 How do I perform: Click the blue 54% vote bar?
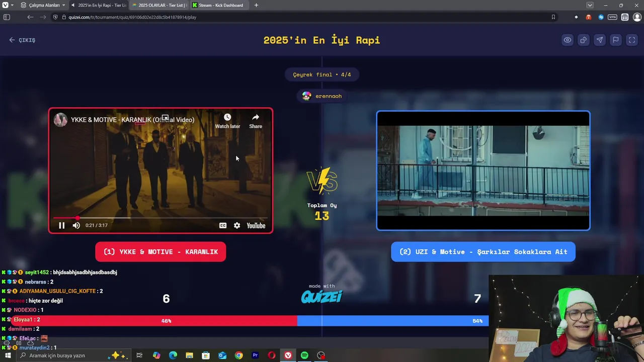(392, 321)
